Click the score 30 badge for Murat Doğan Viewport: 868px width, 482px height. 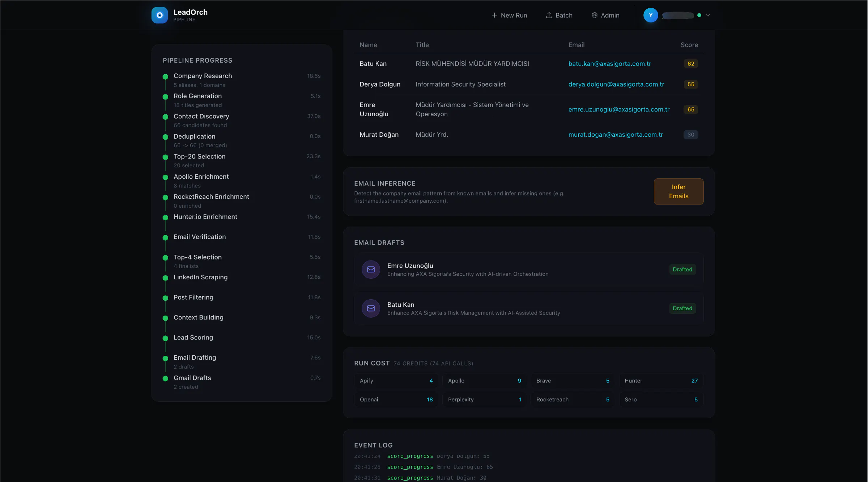[690, 135]
